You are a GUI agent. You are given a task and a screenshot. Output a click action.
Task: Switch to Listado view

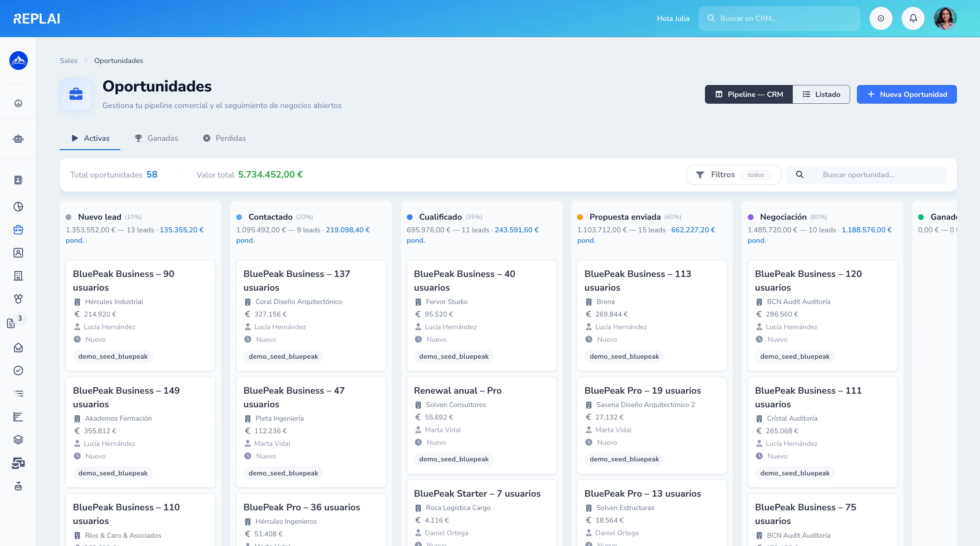pos(821,94)
